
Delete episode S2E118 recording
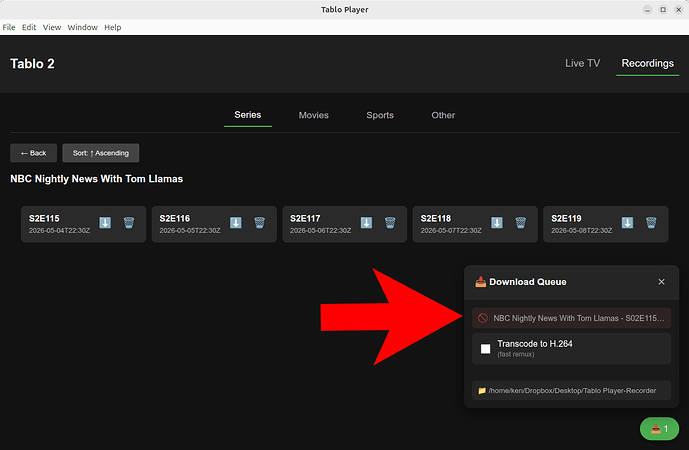[x=521, y=223]
